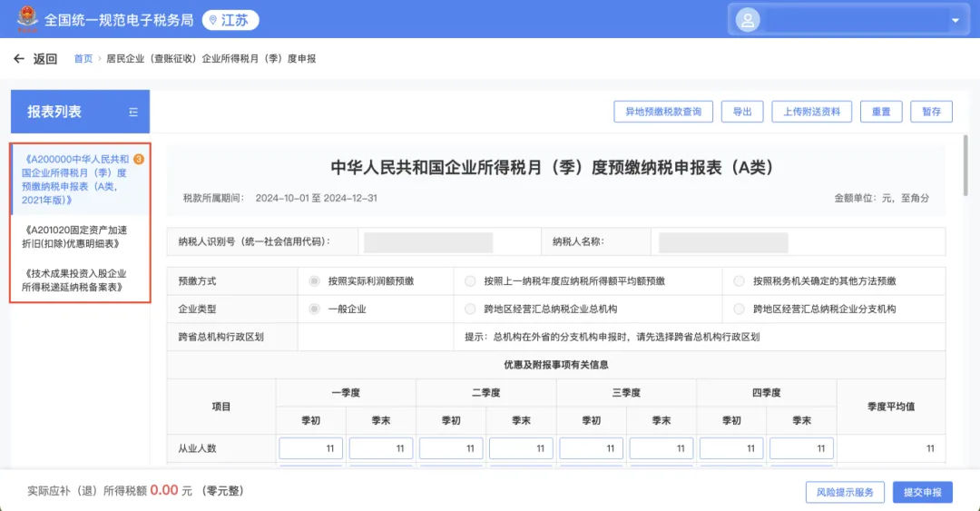Collapse the 报表列表 panel via list icon

click(x=133, y=112)
